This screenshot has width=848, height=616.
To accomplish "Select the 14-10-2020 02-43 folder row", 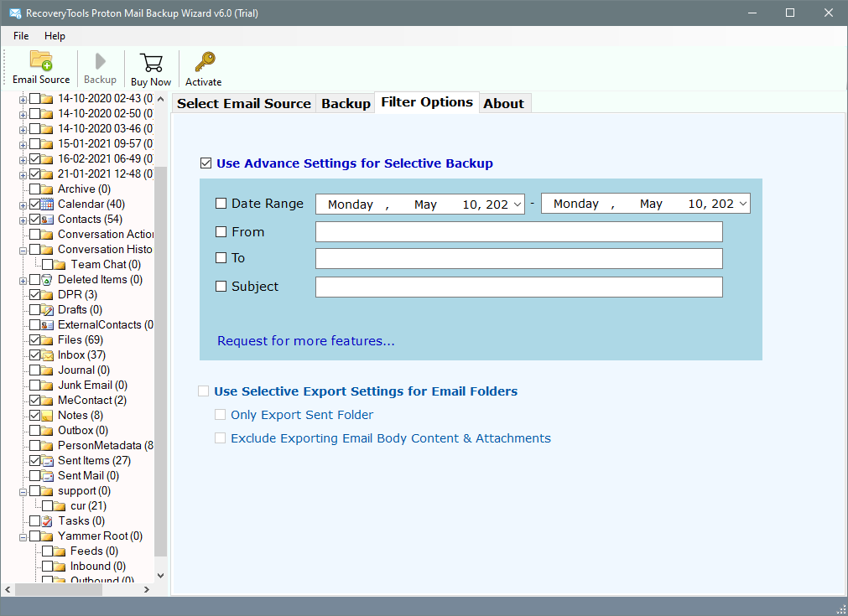I will coord(106,99).
